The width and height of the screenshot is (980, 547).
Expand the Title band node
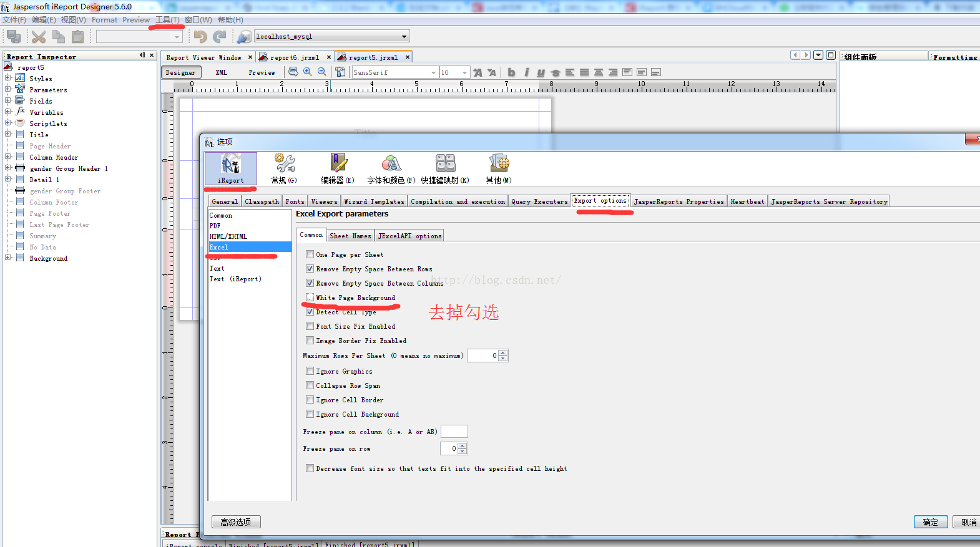click(7, 134)
